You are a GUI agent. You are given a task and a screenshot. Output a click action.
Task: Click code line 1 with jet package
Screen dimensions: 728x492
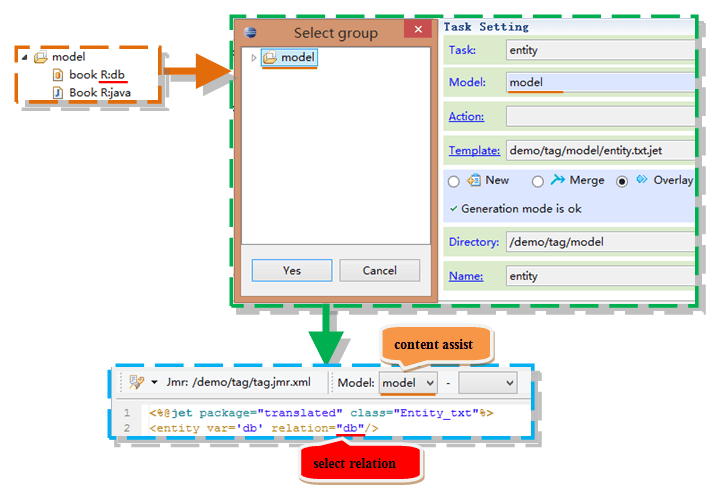tap(321, 413)
